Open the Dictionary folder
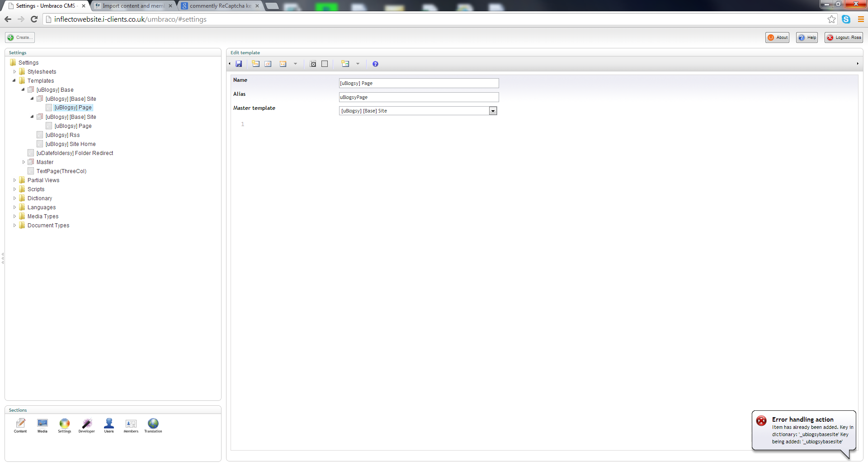868x470 pixels. click(x=40, y=198)
